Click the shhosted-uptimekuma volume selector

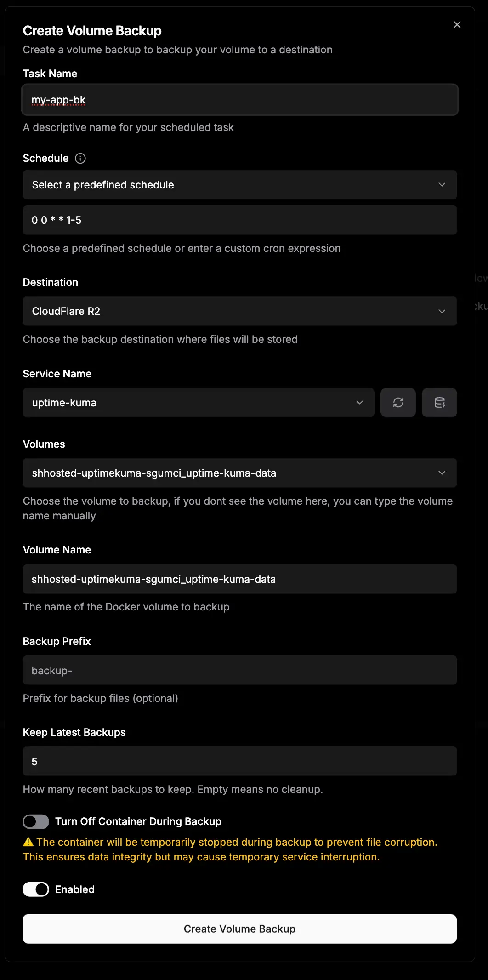tap(240, 473)
